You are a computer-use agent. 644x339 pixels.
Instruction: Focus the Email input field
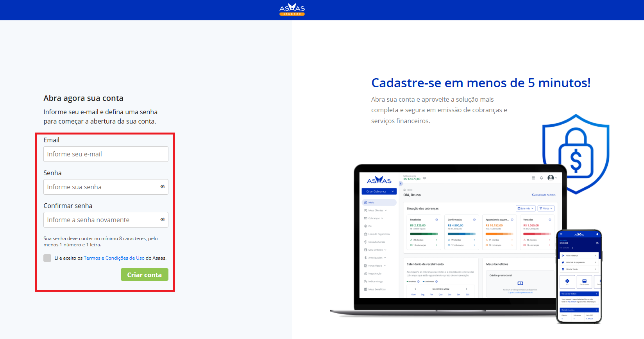click(106, 154)
